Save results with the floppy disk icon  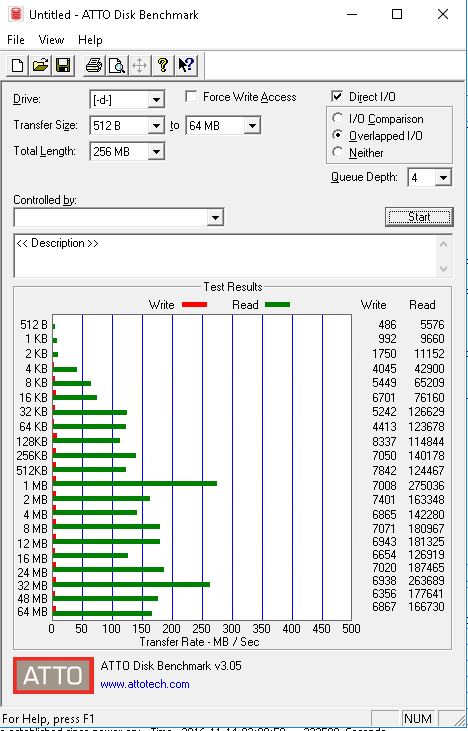click(63, 65)
